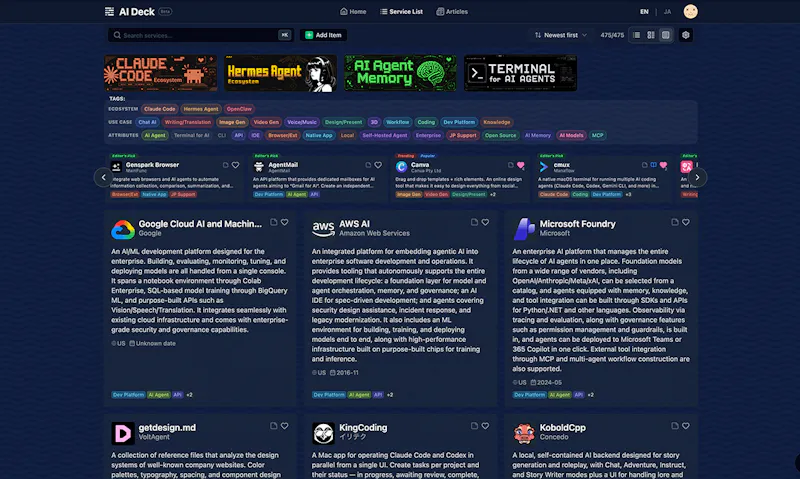Open note icon on Microsoft Foundry card

pyautogui.click(x=675, y=222)
